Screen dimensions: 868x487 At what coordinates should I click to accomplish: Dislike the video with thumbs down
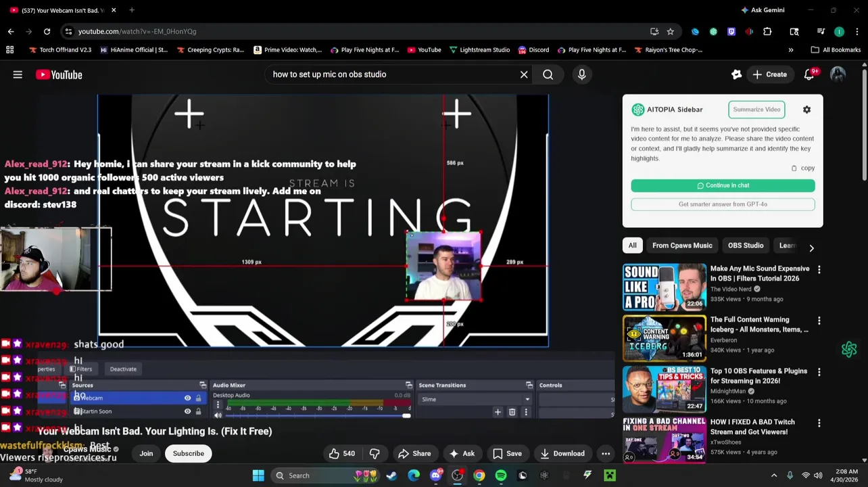coord(375,454)
